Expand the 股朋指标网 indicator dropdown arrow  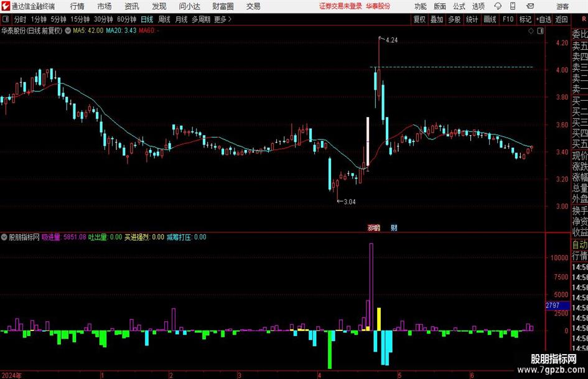click(x=4, y=237)
